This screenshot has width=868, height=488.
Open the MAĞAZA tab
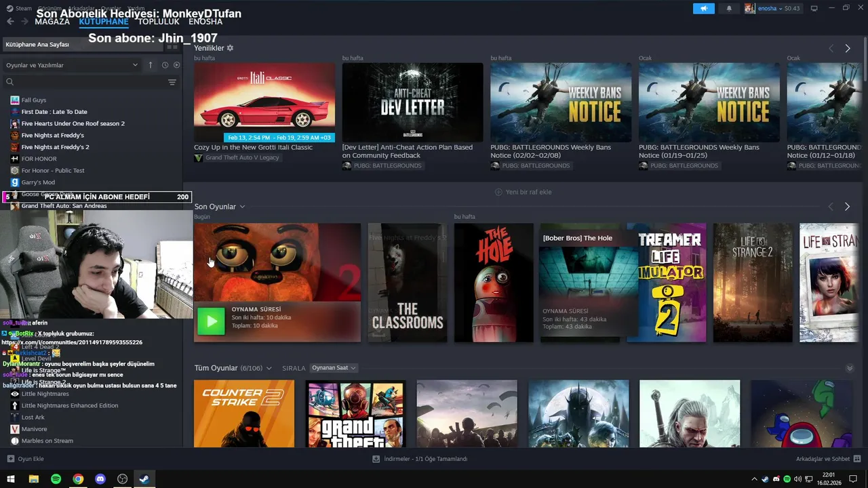(52, 22)
